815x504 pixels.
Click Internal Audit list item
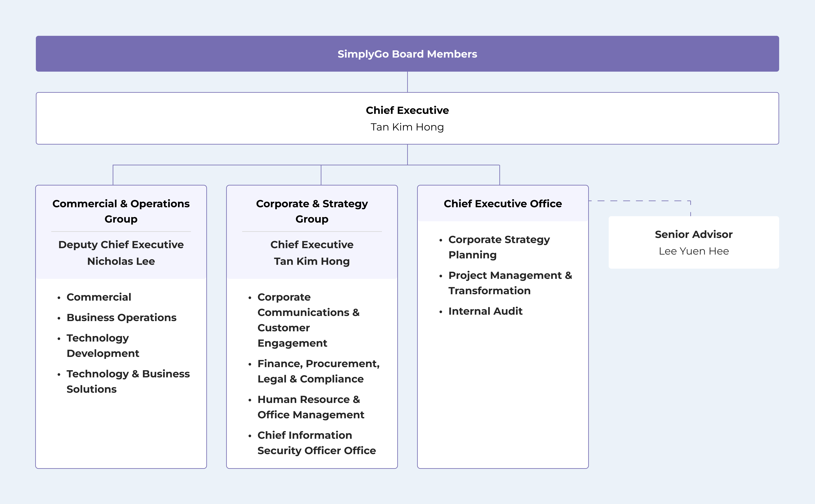[x=485, y=311]
